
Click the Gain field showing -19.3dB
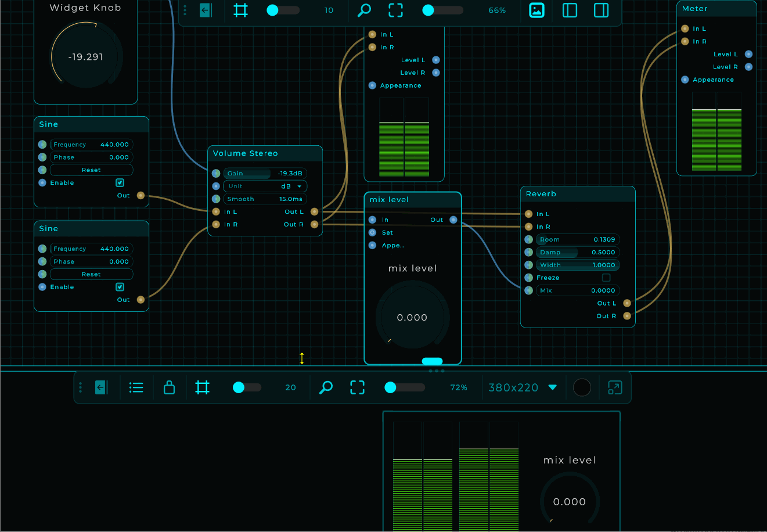[265, 174]
